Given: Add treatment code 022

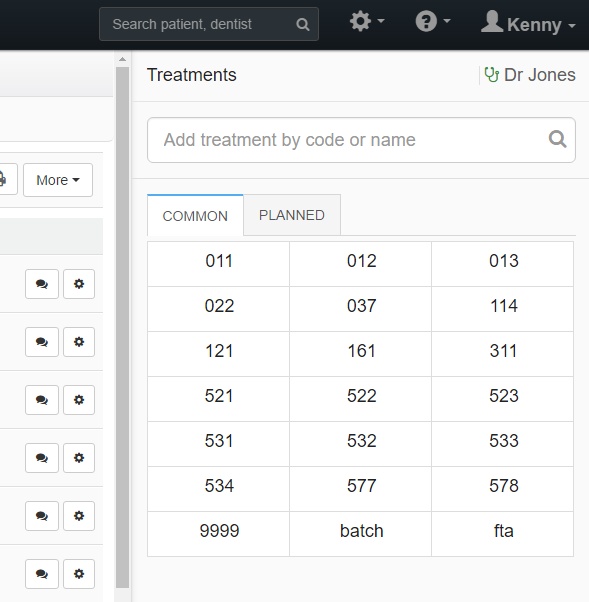Looking at the screenshot, I should tap(218, 309).
